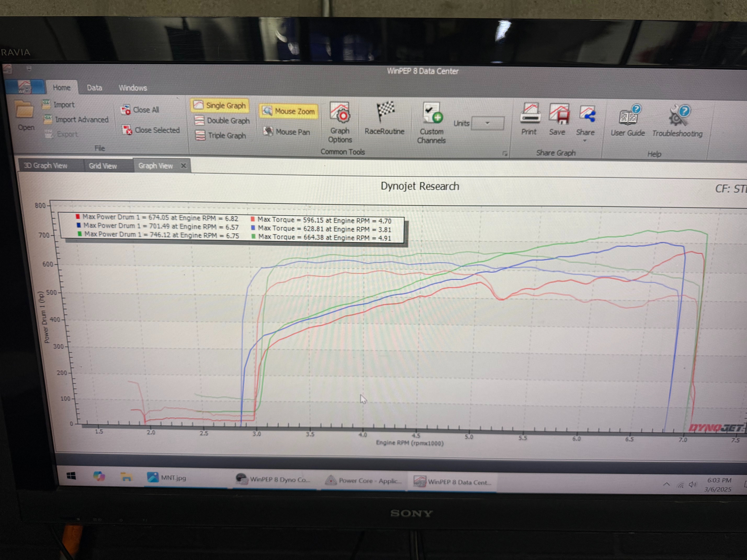Screen dimensions: 747x560
Task: Enable Mouse Zoom mode
Action: point(289,111)
